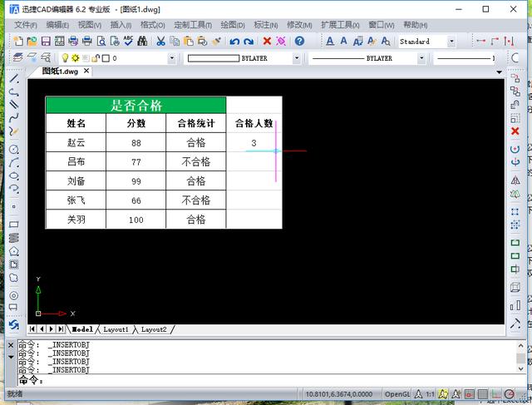Click the Find text icon (A with magnifier)

tap(386, 42)
